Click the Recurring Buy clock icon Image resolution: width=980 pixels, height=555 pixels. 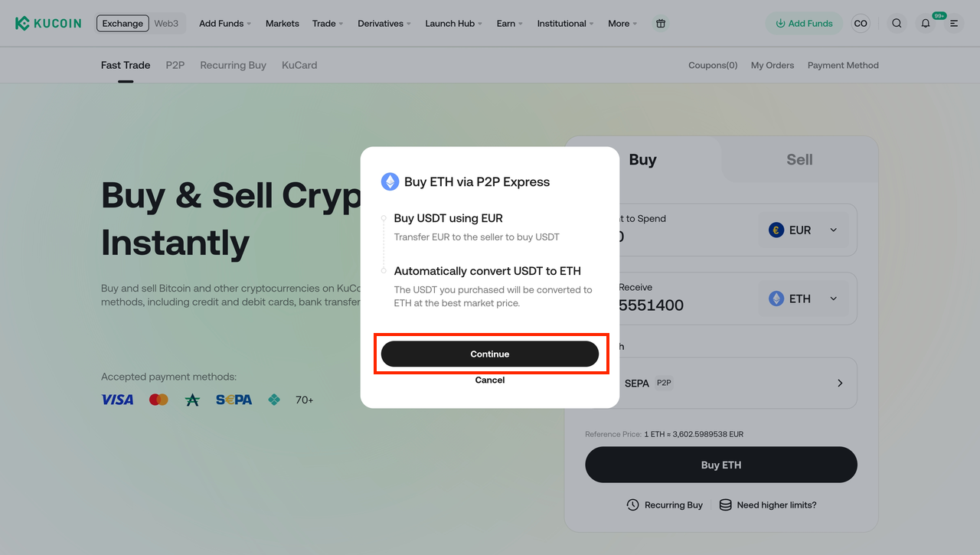[632, 505]
